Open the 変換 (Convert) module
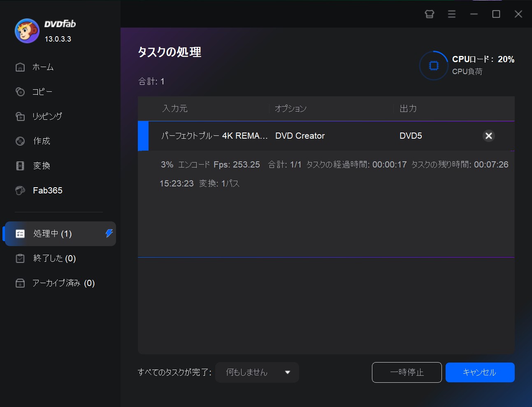This screenshot has width=532, height=407. point(41,166)
